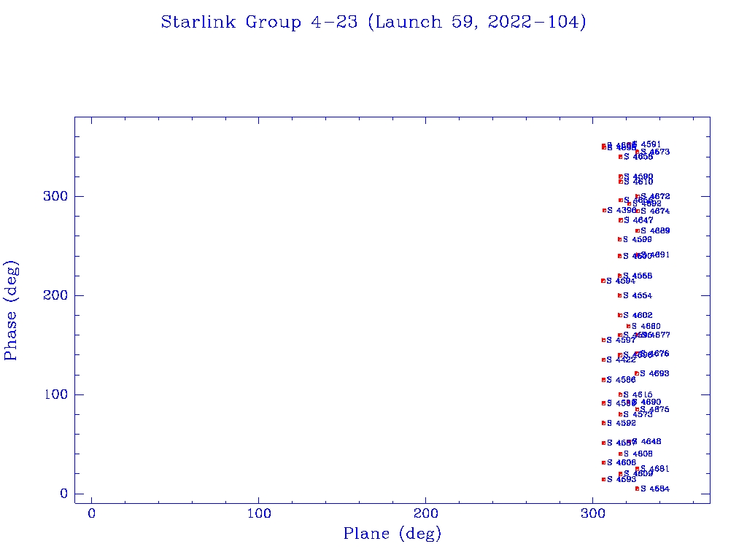Click the satellite label S 4689
Image resolution: width=747 pixels, height=560 pixels.
[655, 230]
